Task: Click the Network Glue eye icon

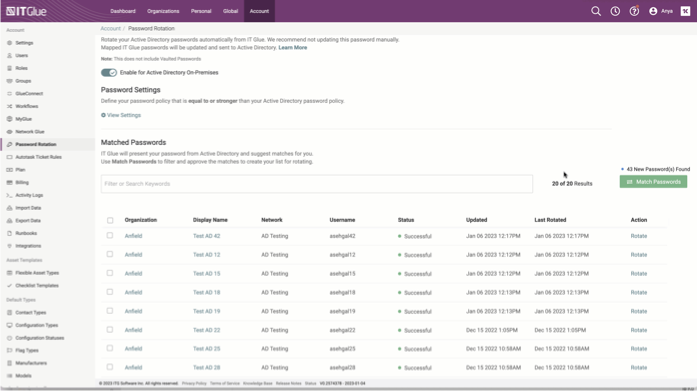Action: tap(9, 132)
